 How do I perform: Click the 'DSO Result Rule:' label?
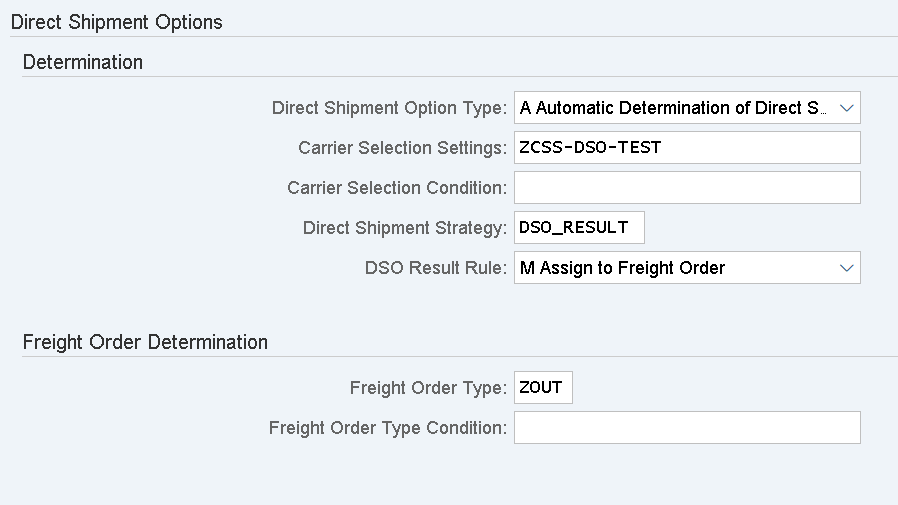point(436,268)
